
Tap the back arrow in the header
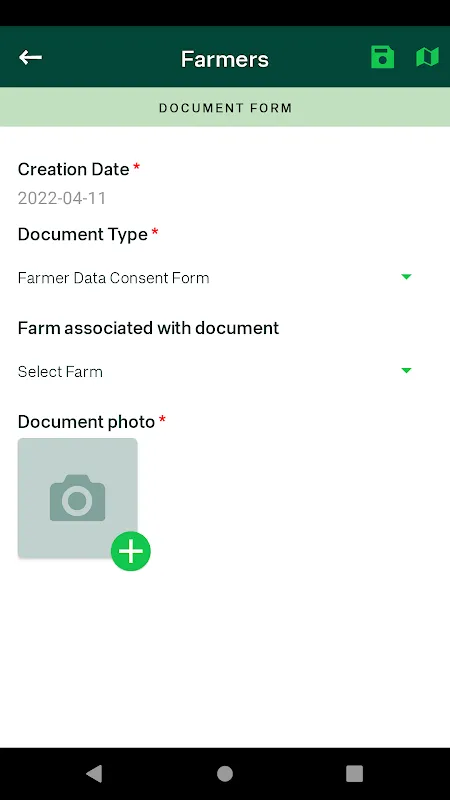(x=30, y=57)
